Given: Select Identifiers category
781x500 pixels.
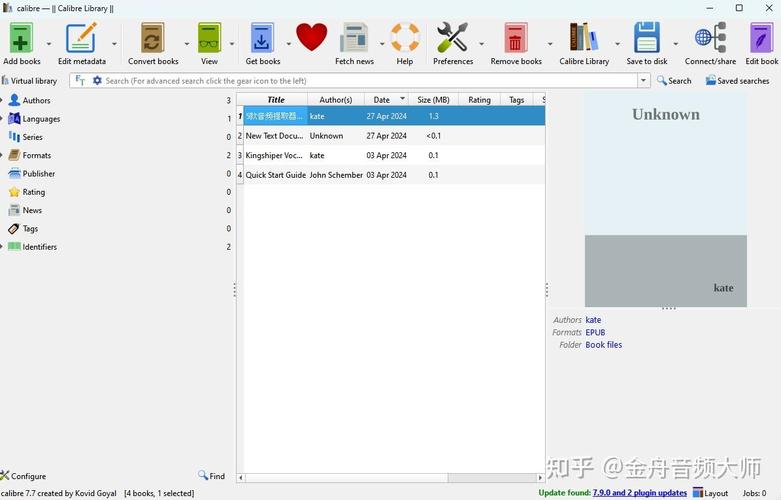Looking at the screenshot, I should 39,247.
